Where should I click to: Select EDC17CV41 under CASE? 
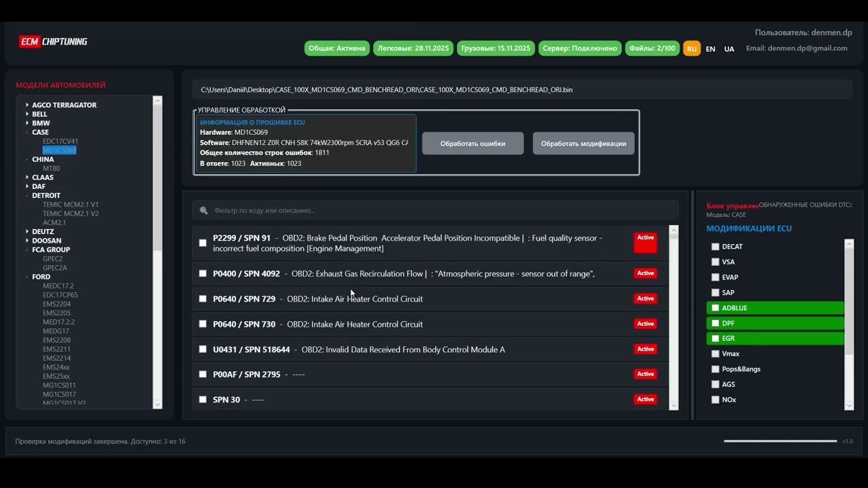60,142
